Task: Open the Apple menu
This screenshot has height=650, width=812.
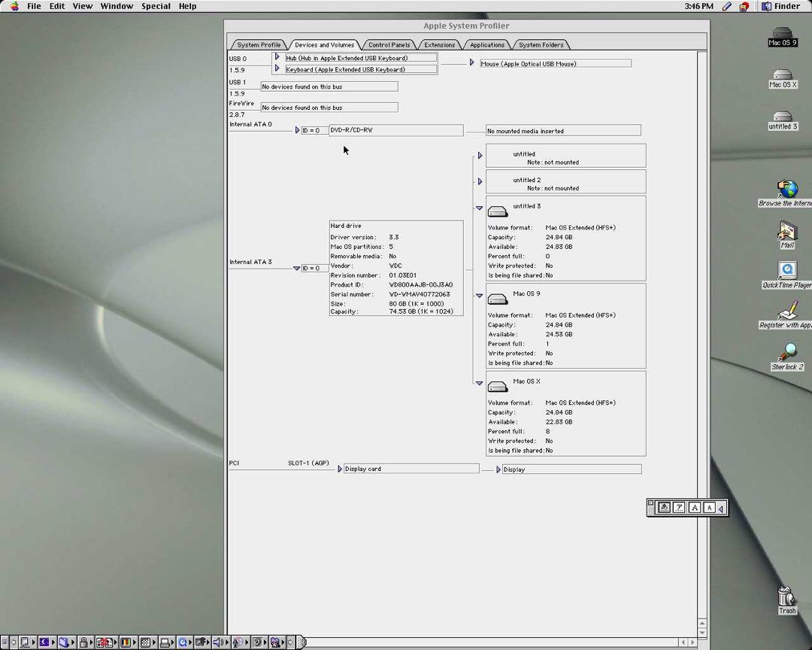Action: tap(14, 6)
